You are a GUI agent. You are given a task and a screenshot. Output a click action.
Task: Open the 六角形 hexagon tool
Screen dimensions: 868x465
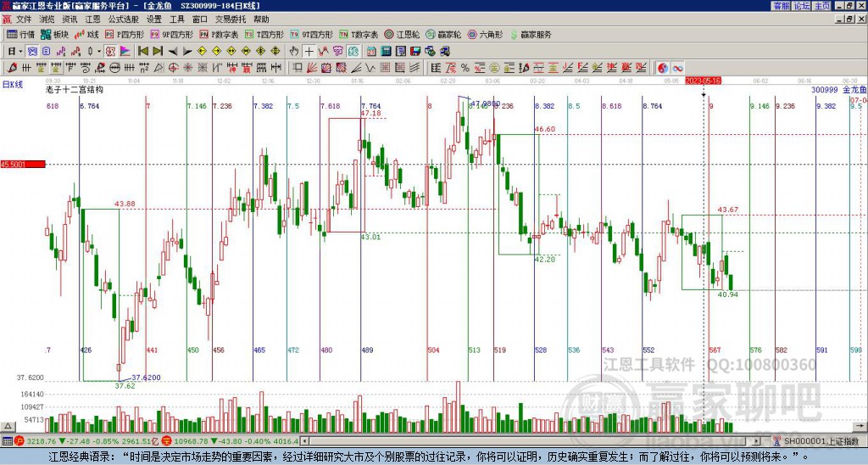click(x=486, y=34)
